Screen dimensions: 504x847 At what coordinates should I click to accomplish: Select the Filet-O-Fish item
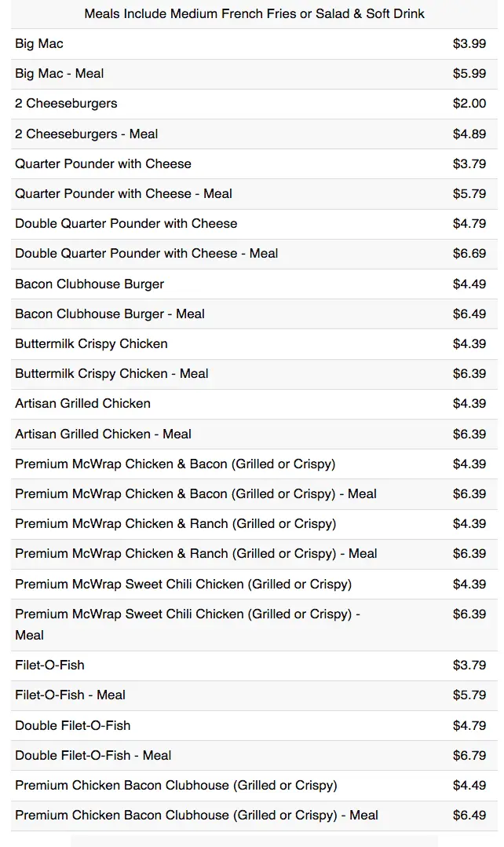49,665
